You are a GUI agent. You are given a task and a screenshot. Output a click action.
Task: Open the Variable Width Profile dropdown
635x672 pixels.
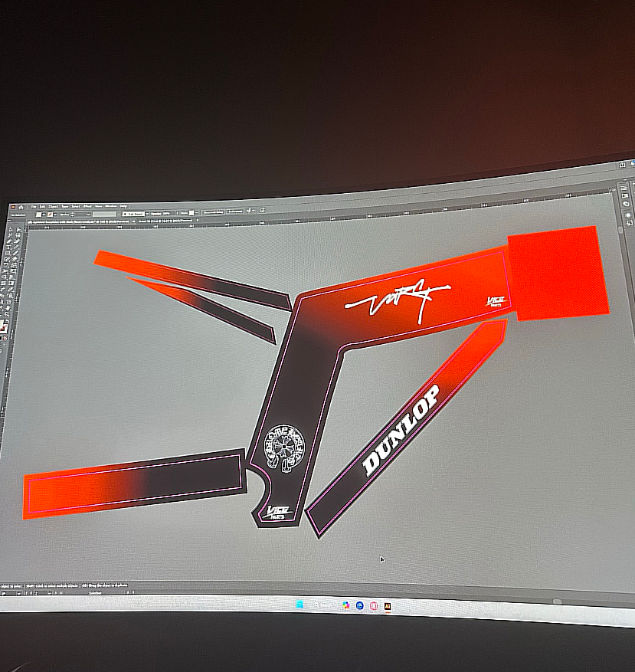coord(104,214)
